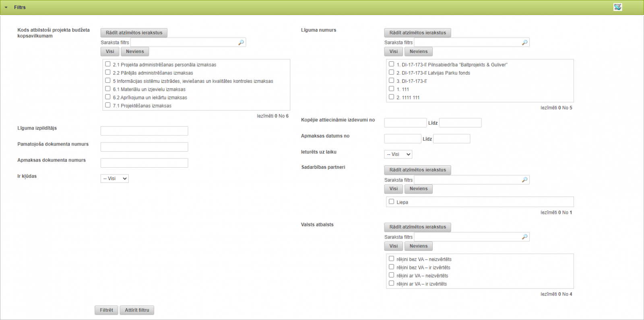Open the Ir kļūdas dropdown

pos(114,178)
